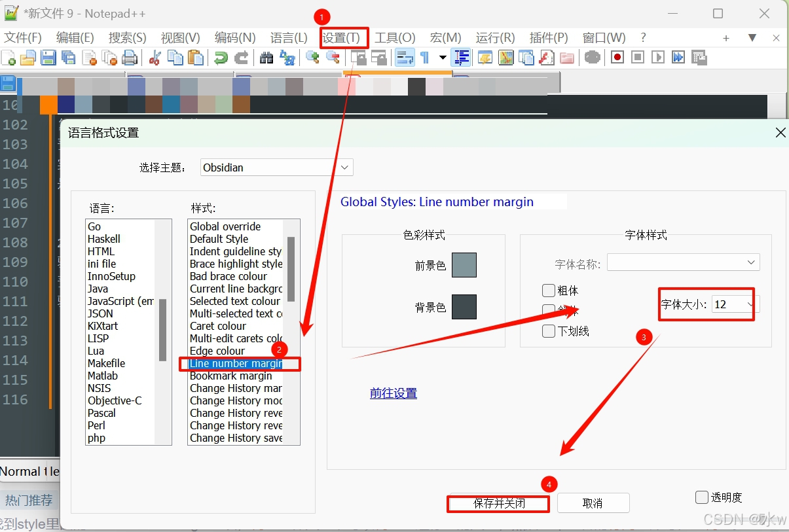Select Haskell in the 语言 list
The height and width of the screenshot is (532, 789).
(104, 239)
